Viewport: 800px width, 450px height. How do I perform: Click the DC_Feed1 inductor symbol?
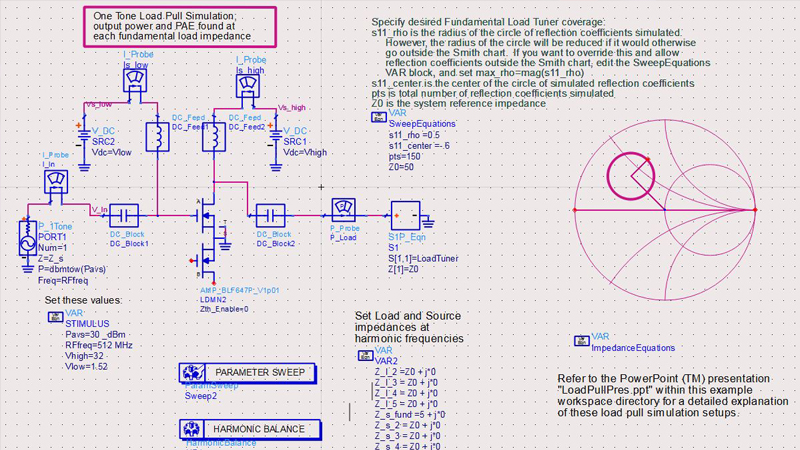(156, 140)
